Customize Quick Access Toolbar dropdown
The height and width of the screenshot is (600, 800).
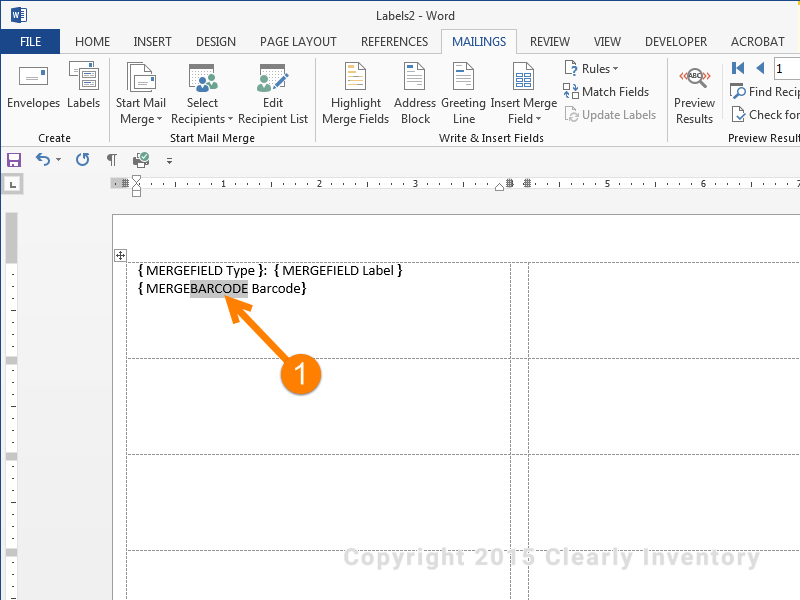click(169, 161)
